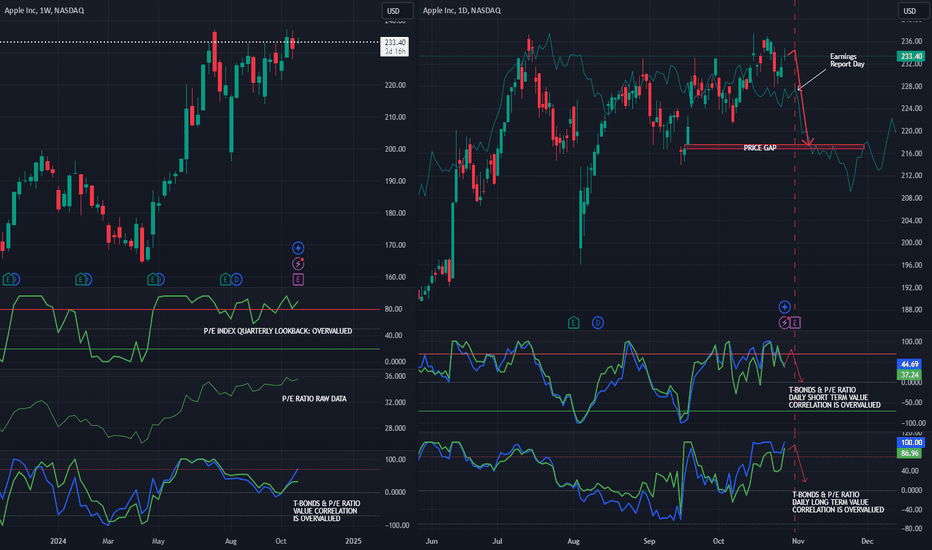
Task: Click the Sep label on daily time axis
Action: (x=649, y=541)
